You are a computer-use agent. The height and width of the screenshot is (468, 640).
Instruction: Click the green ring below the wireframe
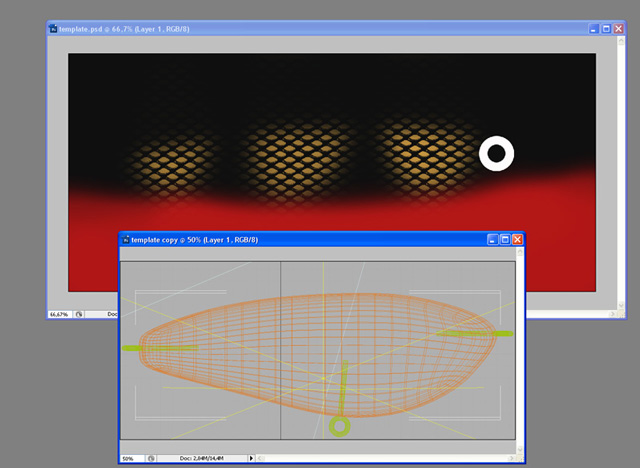pyautogui.click(x=339, y=428)
